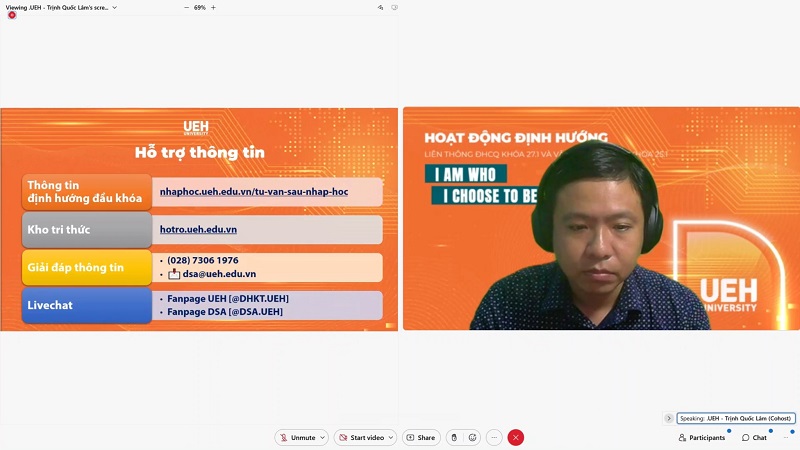Image resolution: width=800 pixels, height=450 pixels.
Task: Click the Hỗ trợ thông tin slide title
Action: (x=199, y=153)
